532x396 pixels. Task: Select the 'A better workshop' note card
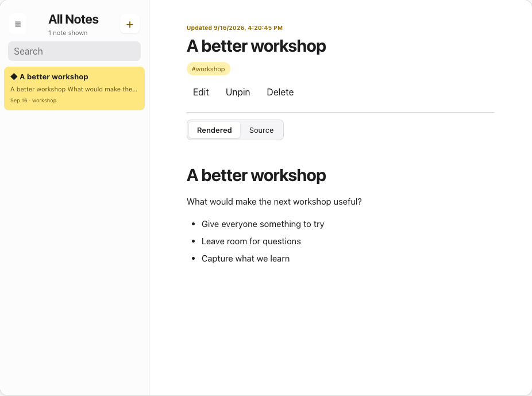74,89
